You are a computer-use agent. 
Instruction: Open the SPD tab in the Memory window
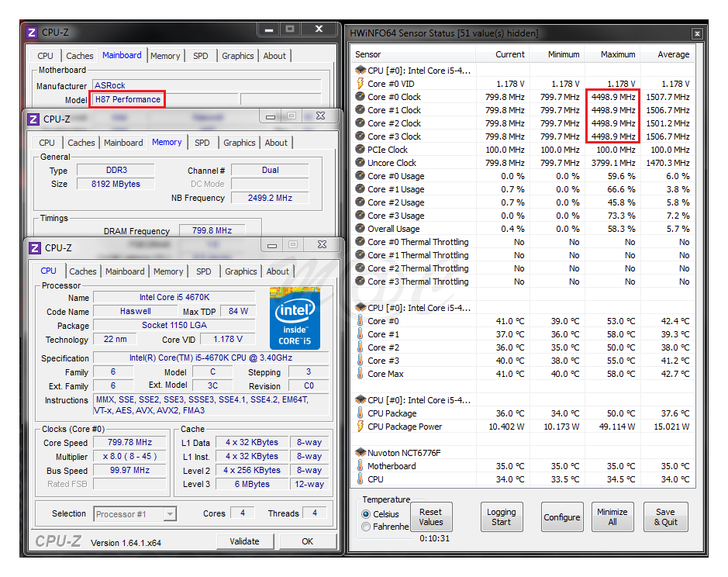coord(202,143)
